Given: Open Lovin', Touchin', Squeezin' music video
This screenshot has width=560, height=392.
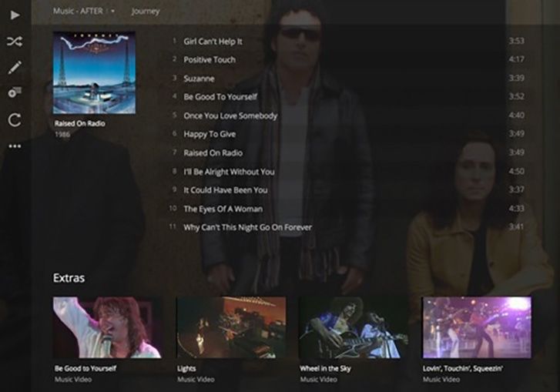Looking at the screenshot, I should coord(476,327).
